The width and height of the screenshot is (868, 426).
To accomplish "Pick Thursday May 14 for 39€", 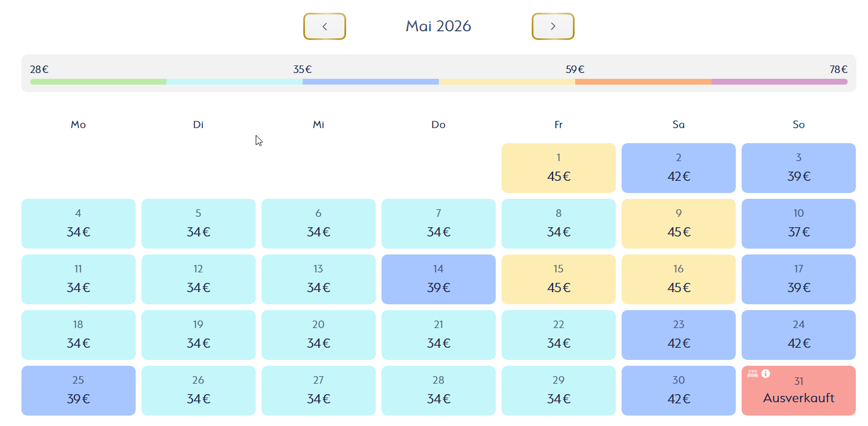I will [x=438, y=279].
